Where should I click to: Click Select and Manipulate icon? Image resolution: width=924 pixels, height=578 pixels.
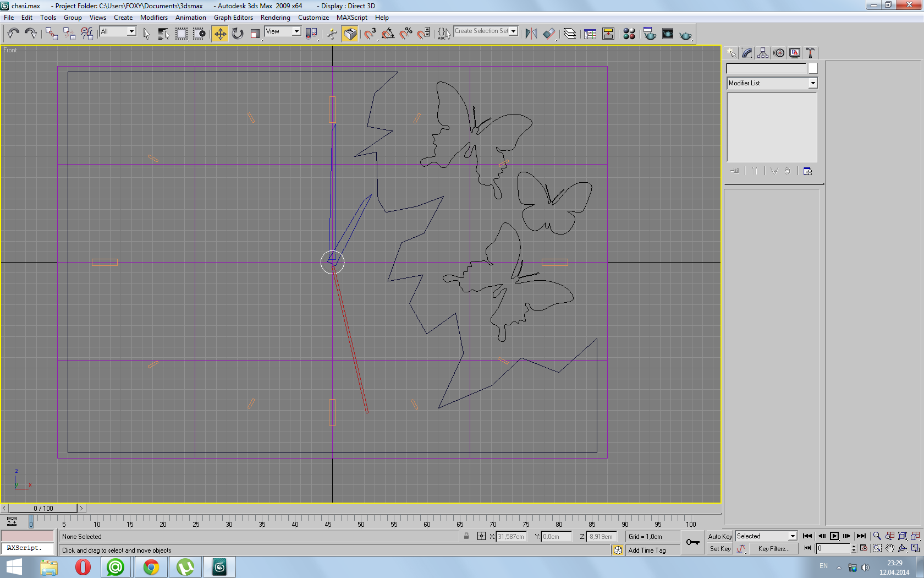(332, 34)
